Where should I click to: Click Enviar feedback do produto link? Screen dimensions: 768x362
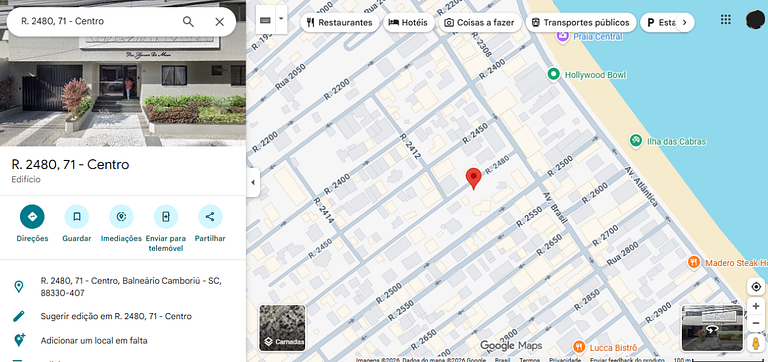point(627,360)
